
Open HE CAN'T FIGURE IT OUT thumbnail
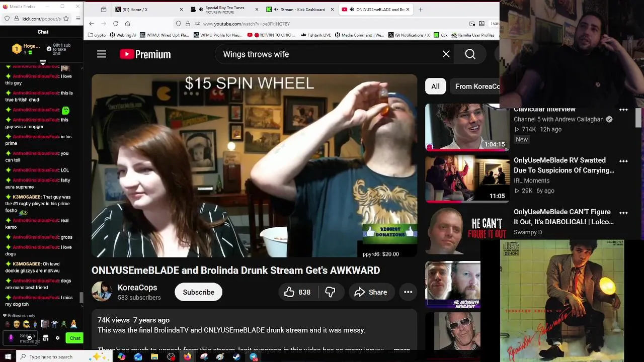467,231
